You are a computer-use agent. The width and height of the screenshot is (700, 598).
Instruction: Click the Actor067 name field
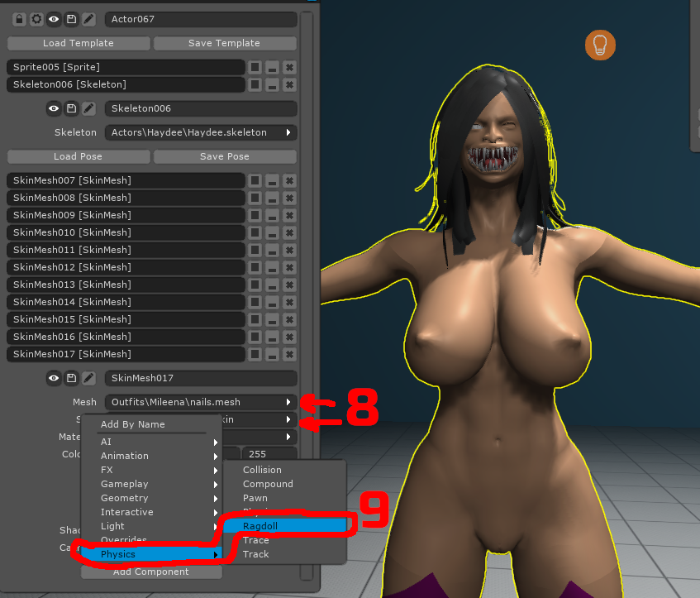click(x=201, y=19)
